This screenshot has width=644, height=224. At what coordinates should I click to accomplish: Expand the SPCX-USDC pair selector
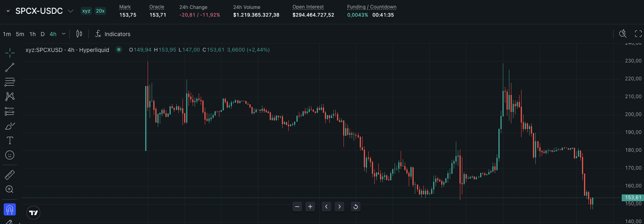pyautogui.click(x=71, y=11)
